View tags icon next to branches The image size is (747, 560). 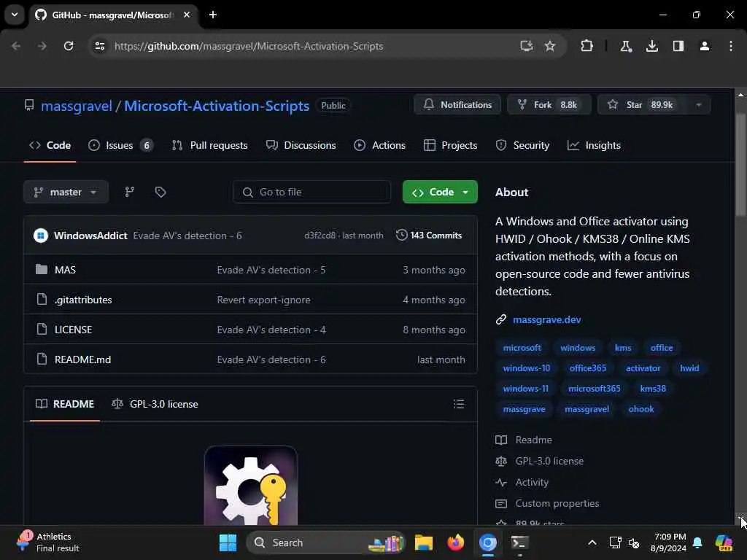[160, 192]
